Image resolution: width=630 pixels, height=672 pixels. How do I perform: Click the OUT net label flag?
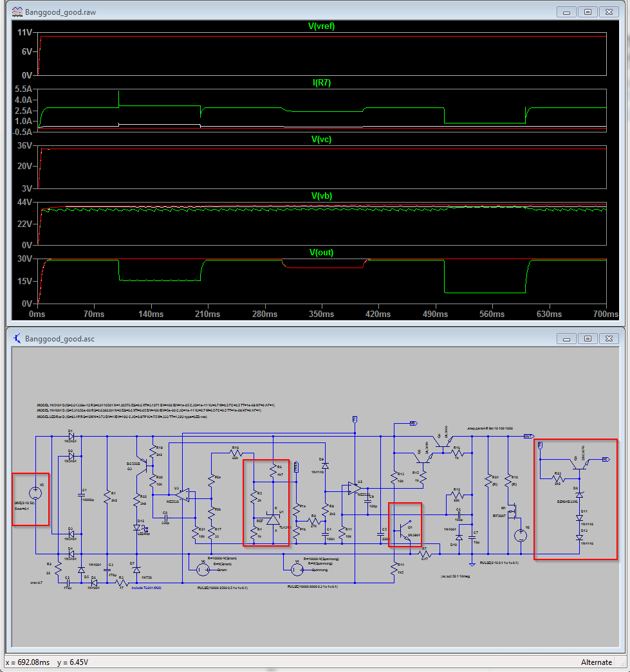click(529, 436)
